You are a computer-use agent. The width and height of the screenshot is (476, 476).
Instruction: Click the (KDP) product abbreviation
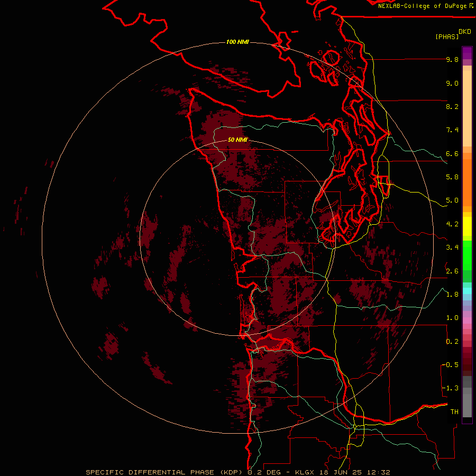[232, 472]
